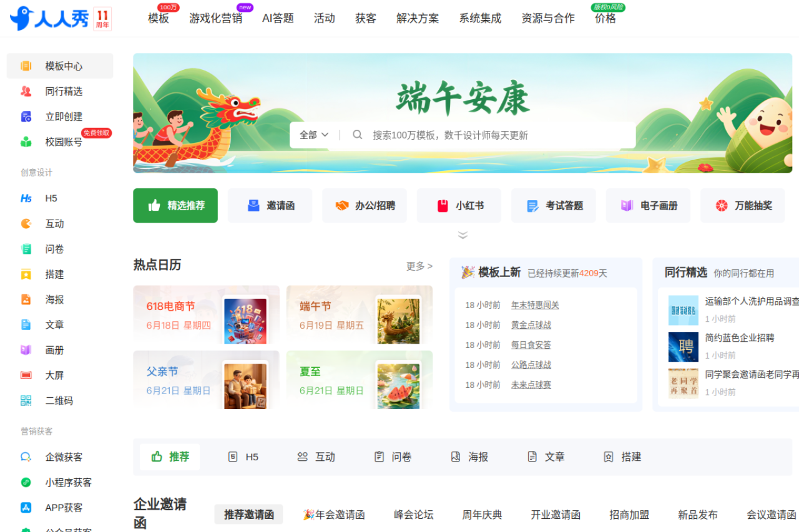Open the 年末特惠闯关 template link
Viewport: 799px width, 532px height.
click(x=535, y=305)
